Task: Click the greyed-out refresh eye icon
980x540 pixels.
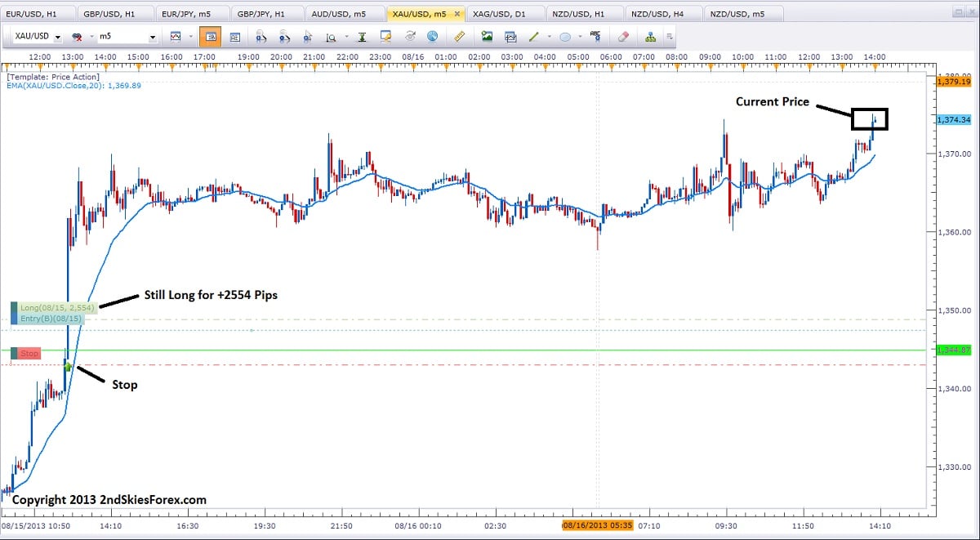Action: 409,37
